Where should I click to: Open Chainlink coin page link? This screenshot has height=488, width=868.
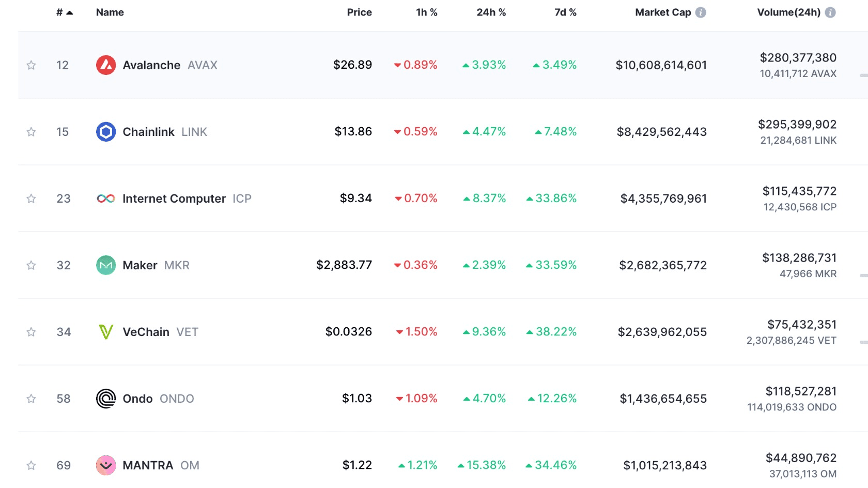165,132
